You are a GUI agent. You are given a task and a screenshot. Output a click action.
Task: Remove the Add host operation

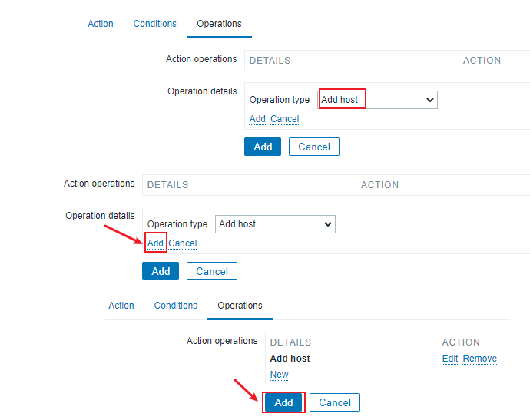pyautogui.click(x=480, y=359)
